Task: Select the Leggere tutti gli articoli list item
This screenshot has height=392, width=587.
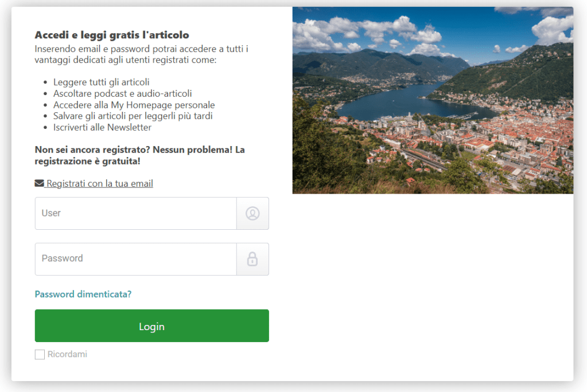Action: point(102,83)
